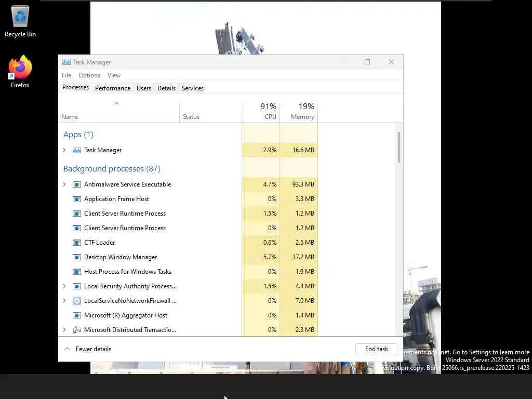Viewport: 532px width, 399px height.
Task: Switch to the Services tab
Action: tap(193, 88)
